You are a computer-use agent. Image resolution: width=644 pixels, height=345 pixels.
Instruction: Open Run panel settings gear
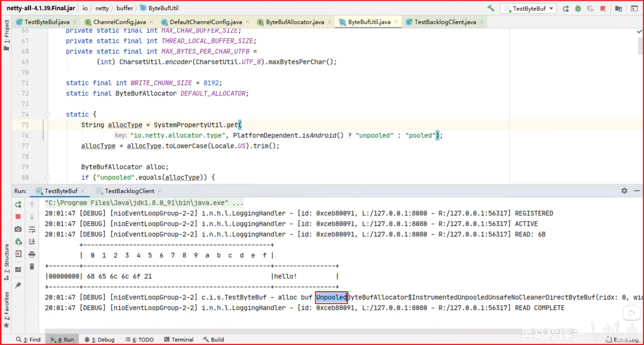624,191
